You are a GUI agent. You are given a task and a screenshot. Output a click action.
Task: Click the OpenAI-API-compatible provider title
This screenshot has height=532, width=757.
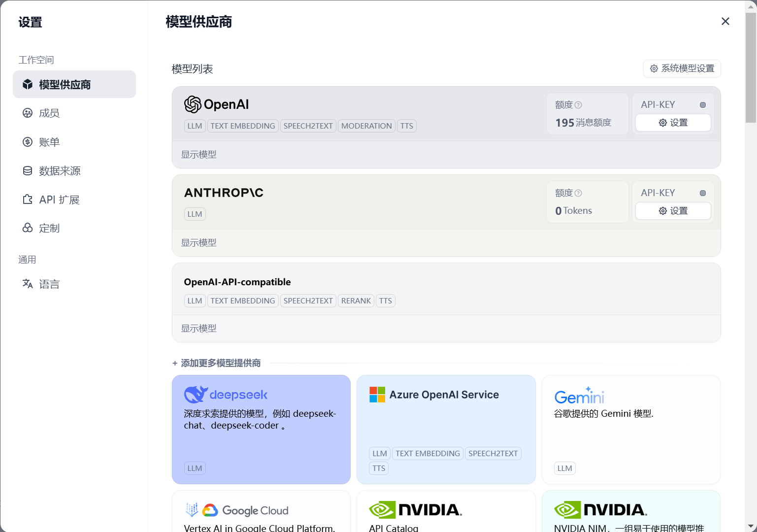click(237, 282)
